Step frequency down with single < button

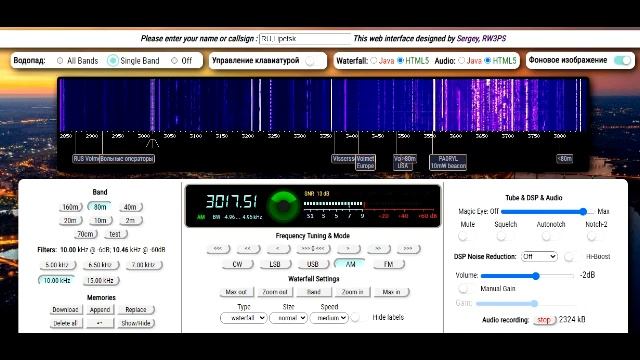(x=278, y=249)
